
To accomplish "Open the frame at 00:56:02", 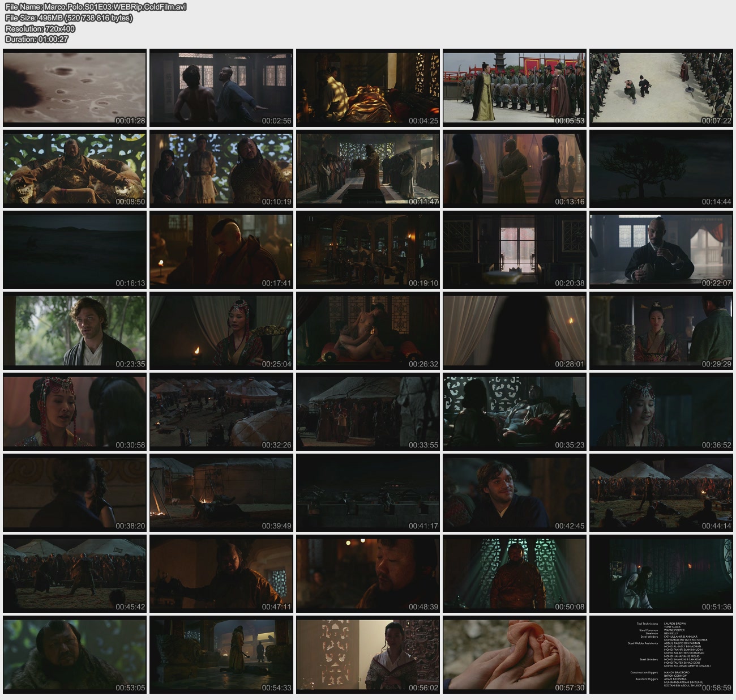I will 367,655.
